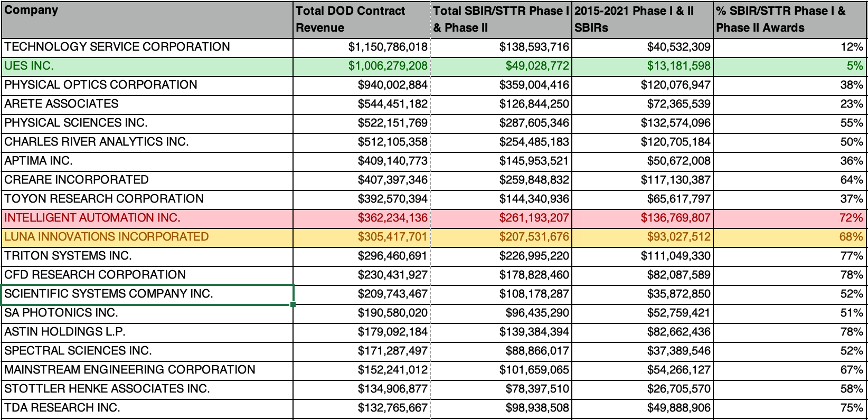Click the $226,995,220 SBIR total cell
Viewport: 868px width, 420px height.
point(501,256)
